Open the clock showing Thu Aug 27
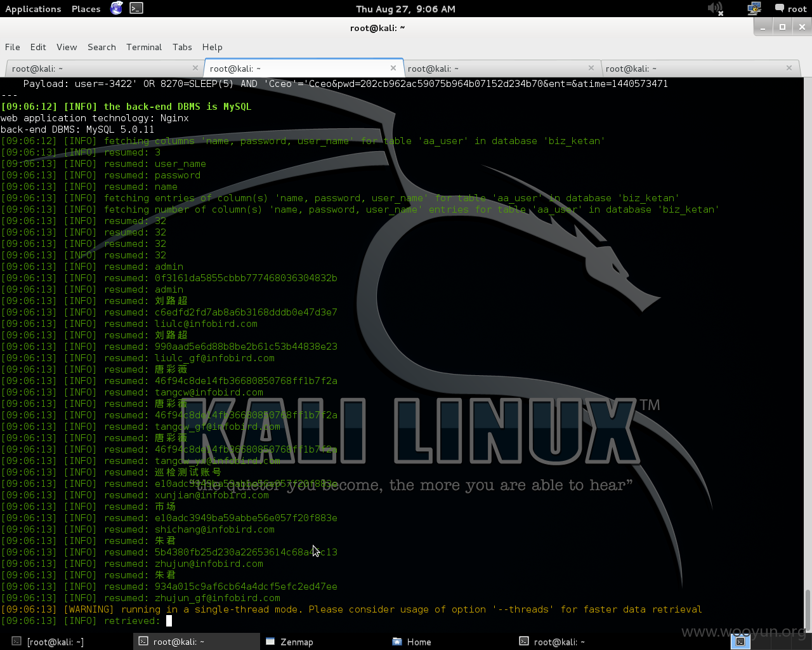The width and height of the screenshot is (812, 650). coord(405,9)
